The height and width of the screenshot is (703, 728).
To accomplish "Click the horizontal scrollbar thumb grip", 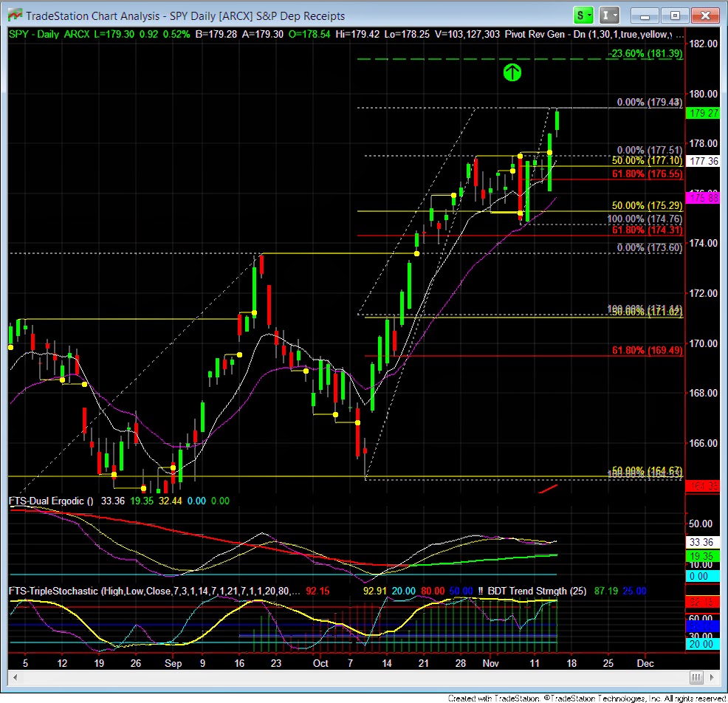I will tap(696, 677).
